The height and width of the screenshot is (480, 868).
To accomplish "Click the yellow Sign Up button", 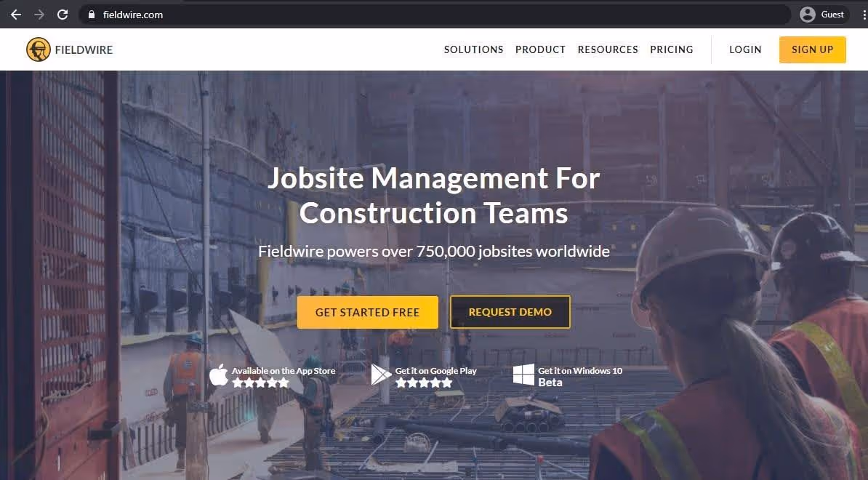I will pos(813,49).
